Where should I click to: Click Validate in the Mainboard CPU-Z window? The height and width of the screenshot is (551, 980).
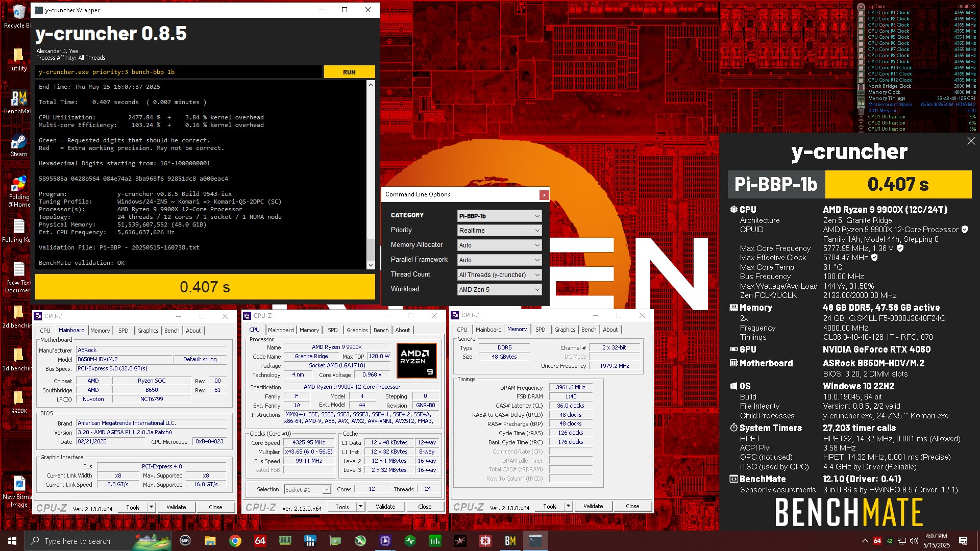(x=176, y=507)
